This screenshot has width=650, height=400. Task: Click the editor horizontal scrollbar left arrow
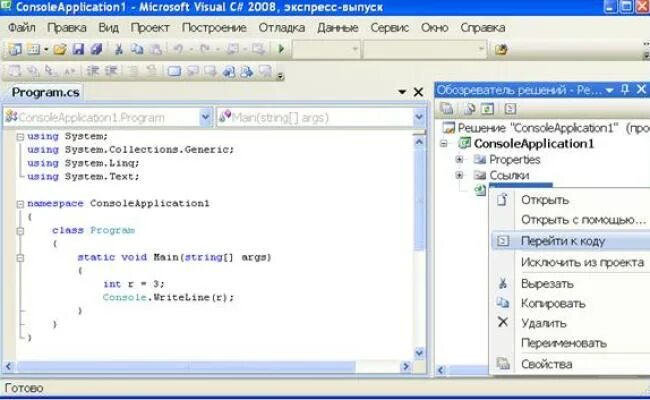tap(9, 366)
